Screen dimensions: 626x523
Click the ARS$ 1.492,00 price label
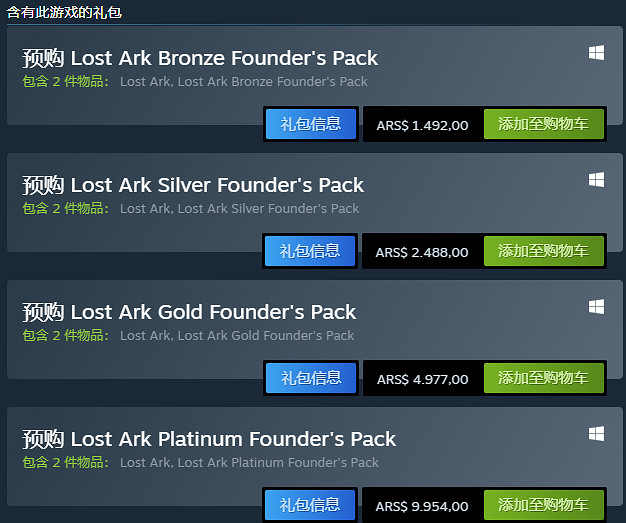(x=422, y=125)
